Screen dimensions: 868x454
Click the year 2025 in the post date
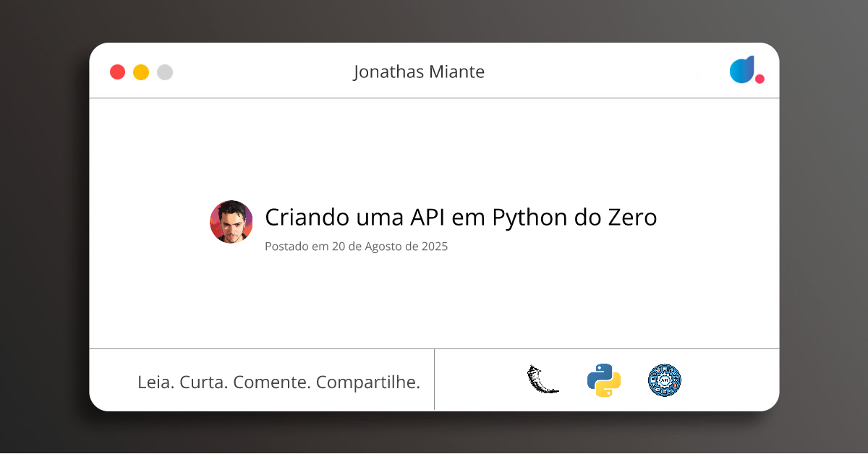tap(433, 247)
